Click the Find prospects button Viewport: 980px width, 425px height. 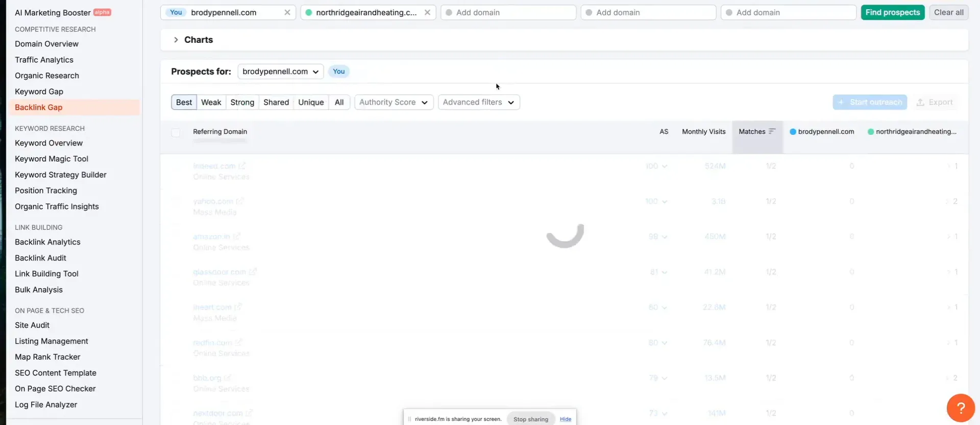892,12
